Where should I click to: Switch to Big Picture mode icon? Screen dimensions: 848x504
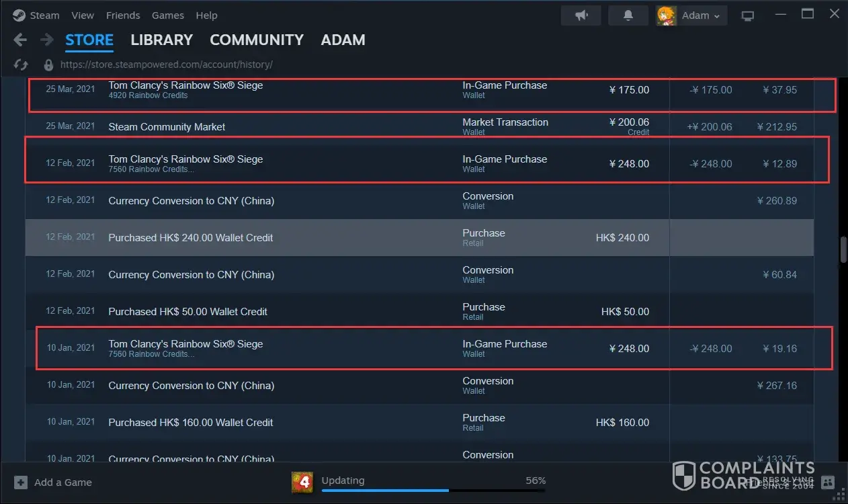747,15
